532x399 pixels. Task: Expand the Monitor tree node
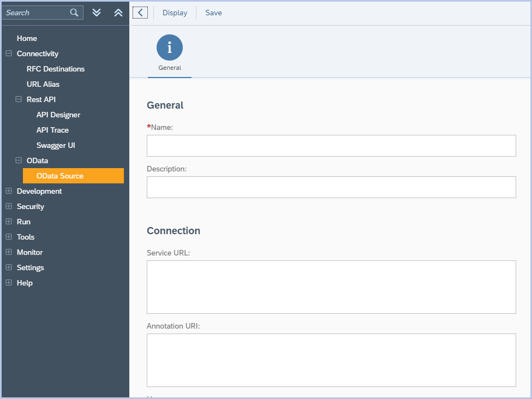pos(8,252)
